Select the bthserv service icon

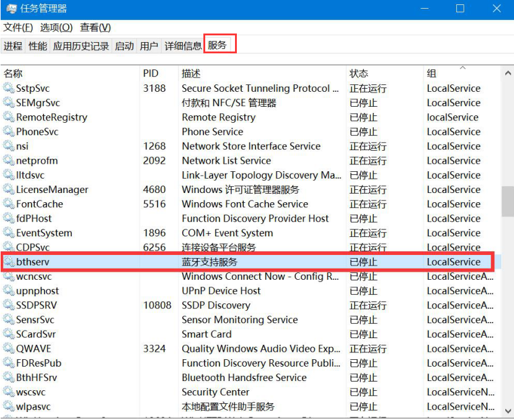[x=7, y=262]
